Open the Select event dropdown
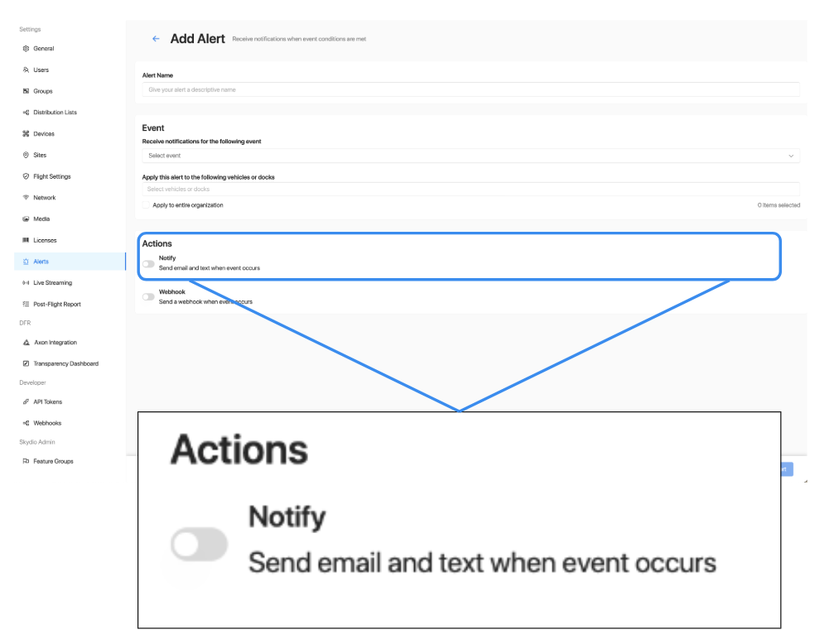 (471, 156)
